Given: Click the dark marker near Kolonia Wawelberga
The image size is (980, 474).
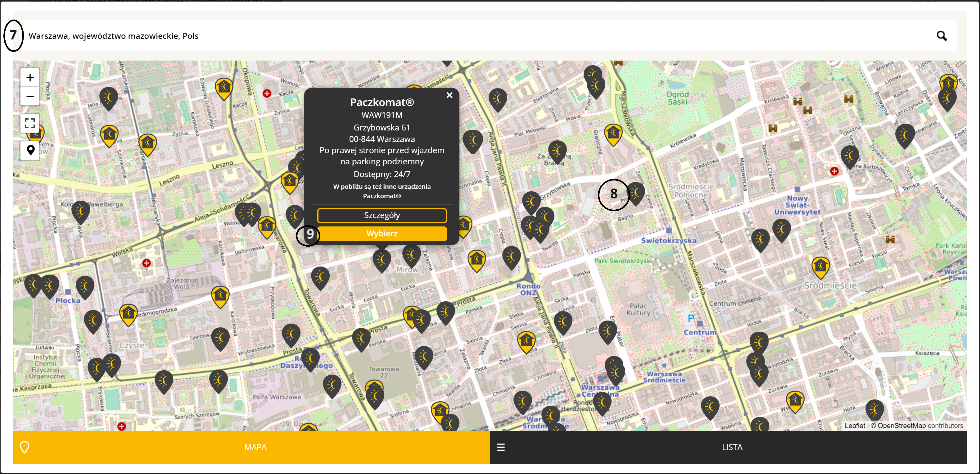Looking at the screenshot, I should [x=81, y=211].
